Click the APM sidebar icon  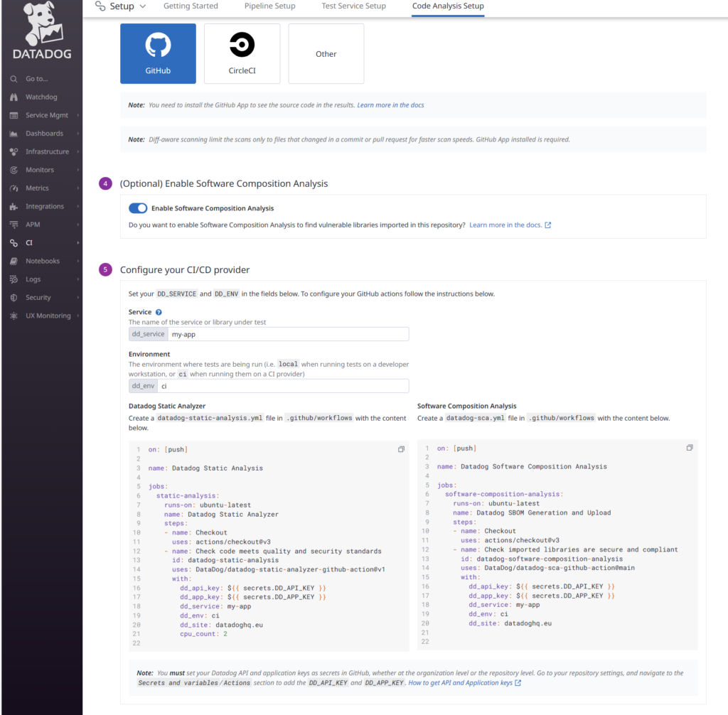pyautogui.click(x=14, y=225)
